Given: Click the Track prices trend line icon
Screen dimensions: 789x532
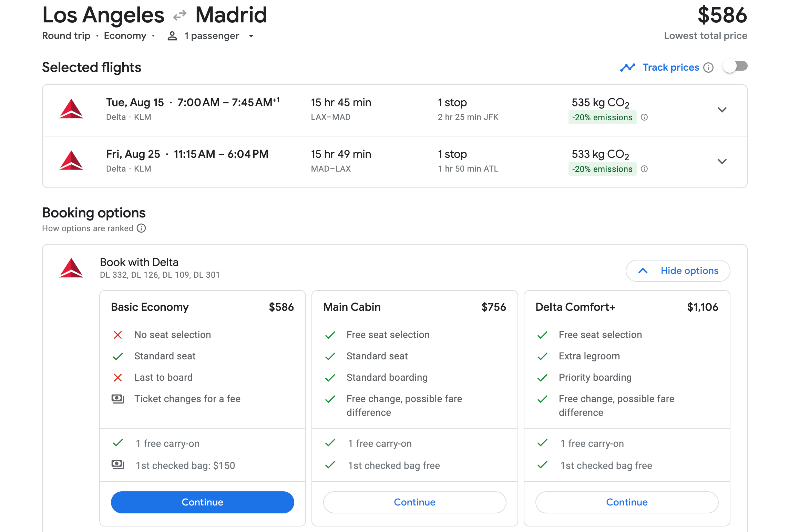Looking at the screenshot, I should [x=627, y=68].
